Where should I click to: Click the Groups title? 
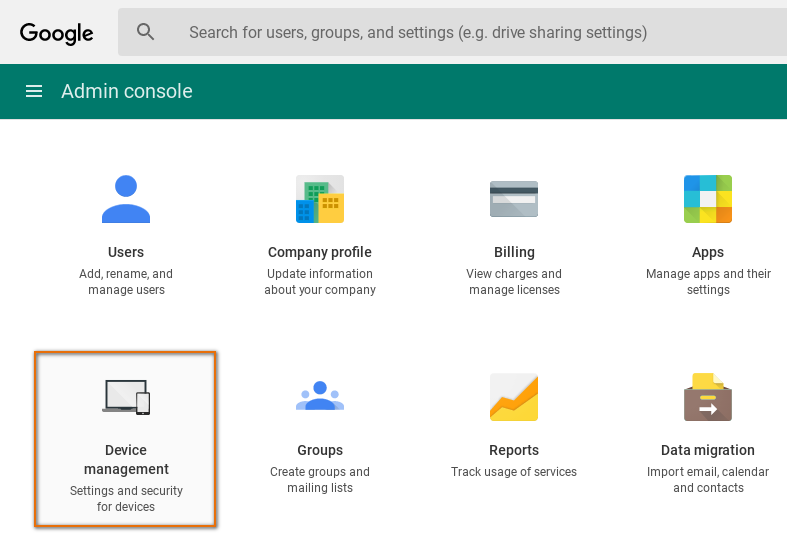tap(320, 451)
